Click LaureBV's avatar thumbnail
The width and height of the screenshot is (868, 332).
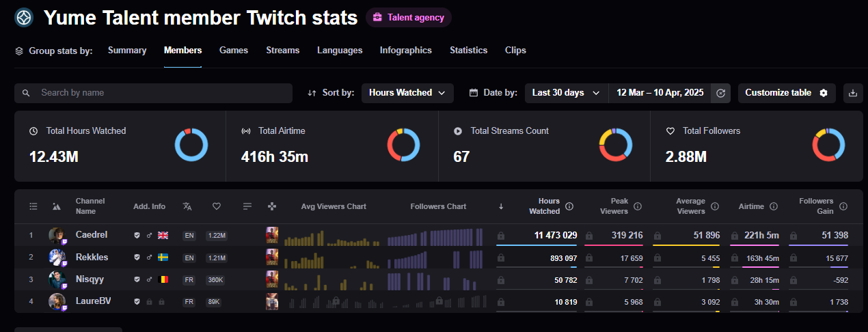(x=57, y=302)
